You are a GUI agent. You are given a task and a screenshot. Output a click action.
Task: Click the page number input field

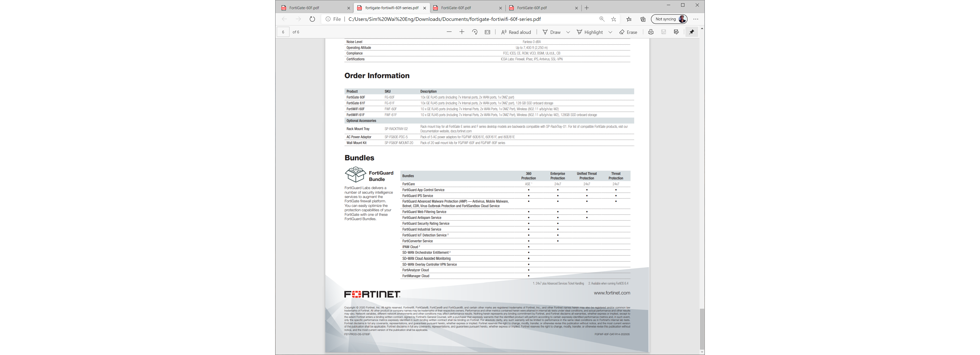tap(283, 32)
